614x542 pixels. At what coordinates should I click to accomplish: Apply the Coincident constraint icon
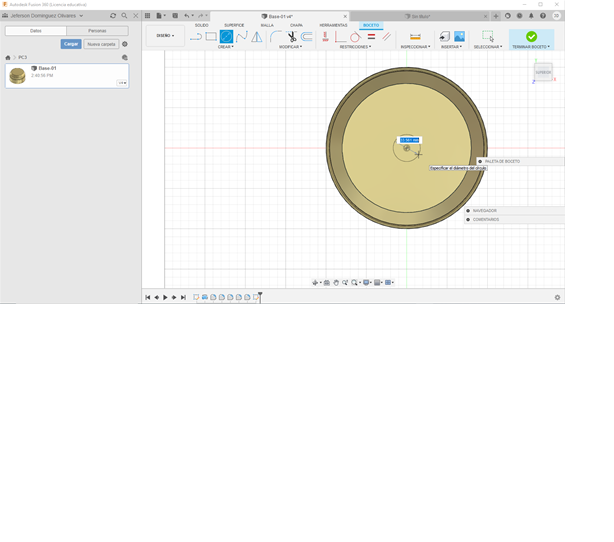tap(325, 37)
